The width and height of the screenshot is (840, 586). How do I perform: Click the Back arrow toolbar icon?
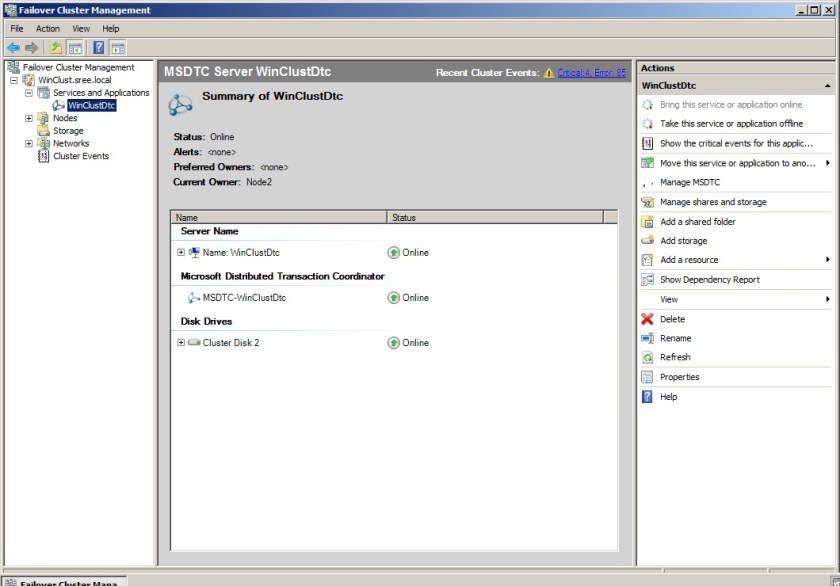pos(13,47)
